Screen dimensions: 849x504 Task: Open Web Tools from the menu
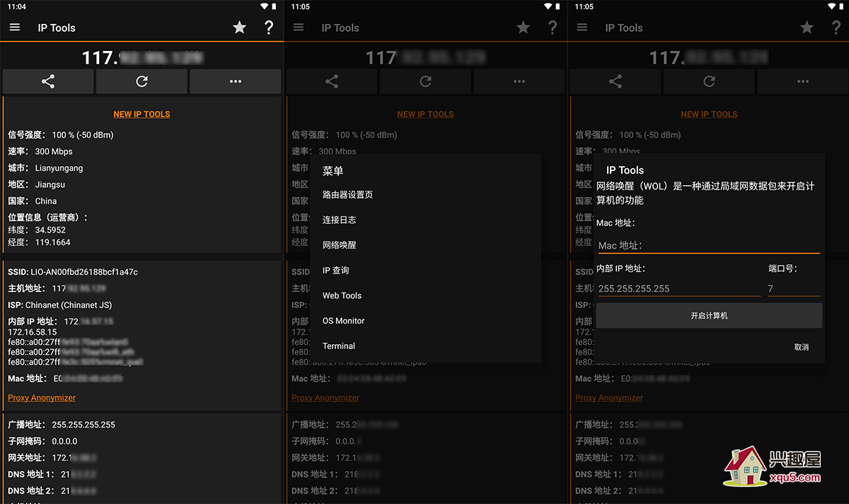(425, 295)
